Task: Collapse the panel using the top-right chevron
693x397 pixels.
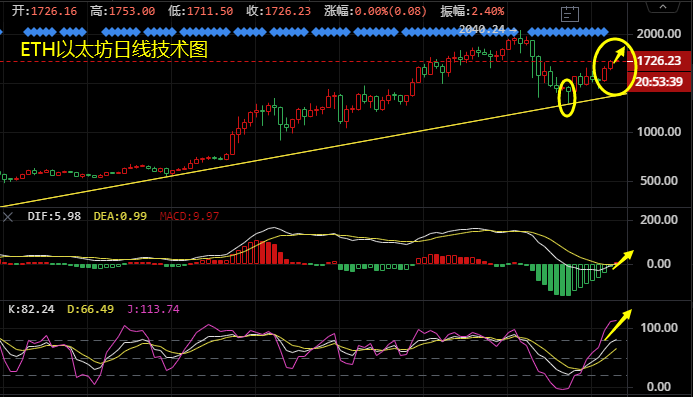Action: click(663, 7)
